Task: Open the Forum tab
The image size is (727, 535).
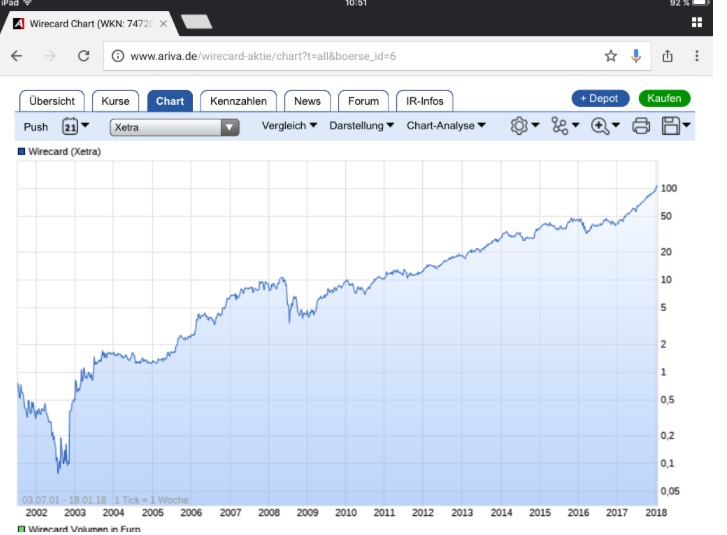Action: [364, 101]
